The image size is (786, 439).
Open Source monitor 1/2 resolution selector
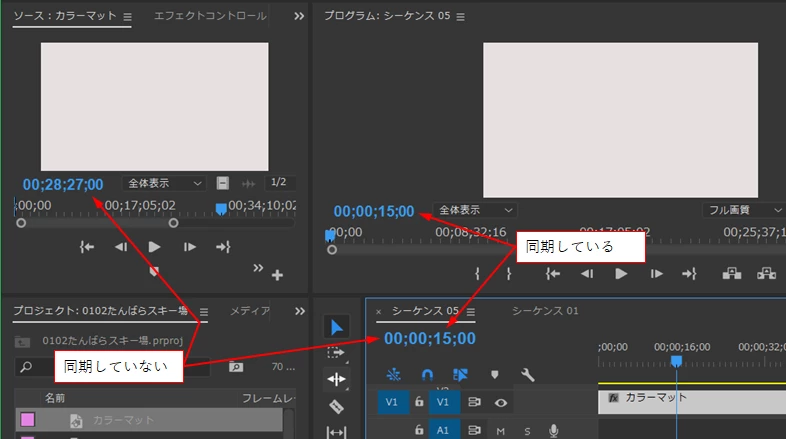[279, 182]
